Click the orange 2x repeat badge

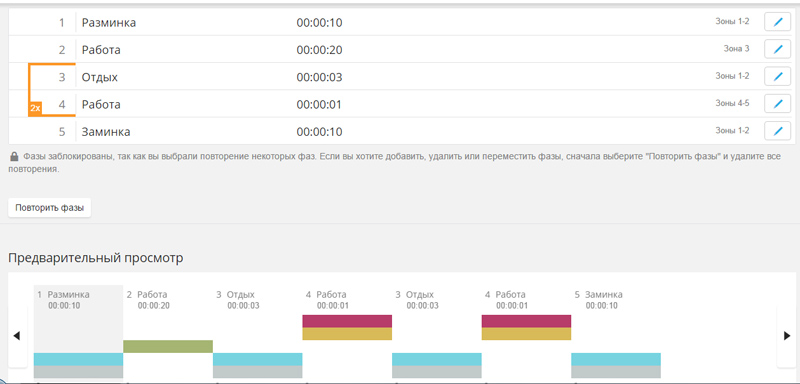(x=35, y=108)
